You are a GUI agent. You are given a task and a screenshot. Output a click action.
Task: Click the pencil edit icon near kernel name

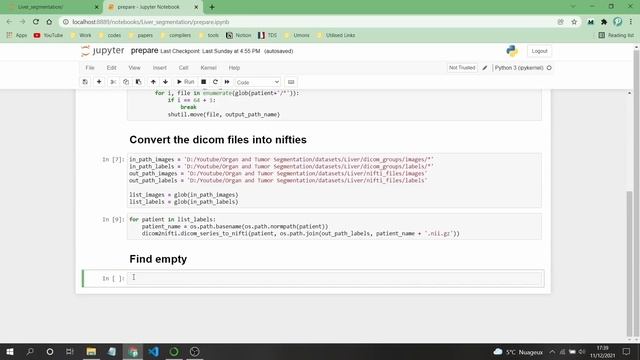(484, 68)
